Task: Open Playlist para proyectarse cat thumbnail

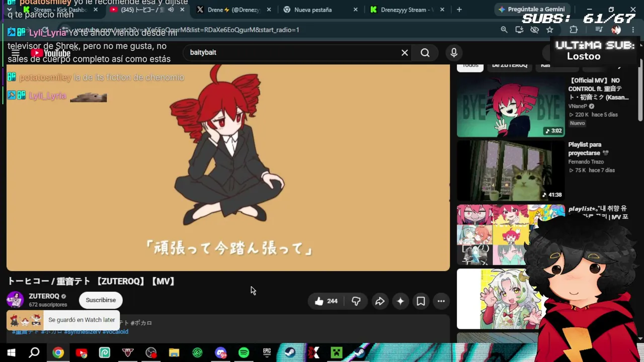Action: [511, 170]
